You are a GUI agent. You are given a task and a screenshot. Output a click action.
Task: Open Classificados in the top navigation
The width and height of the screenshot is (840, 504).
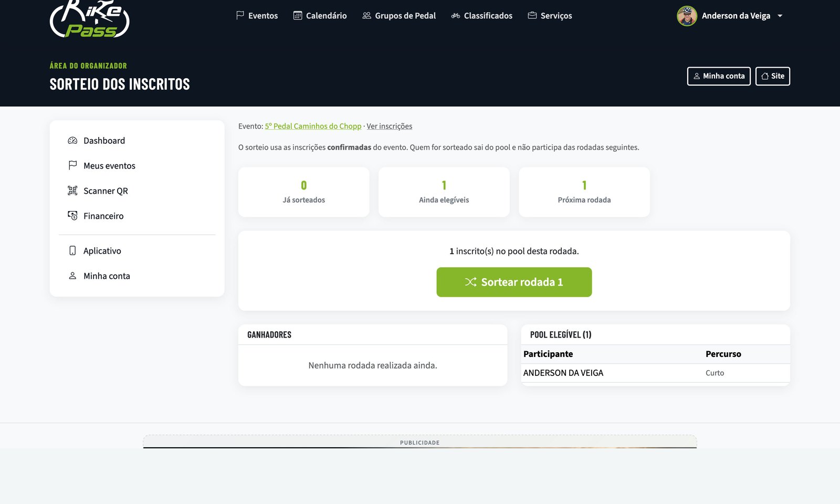[x=488, y=16]
